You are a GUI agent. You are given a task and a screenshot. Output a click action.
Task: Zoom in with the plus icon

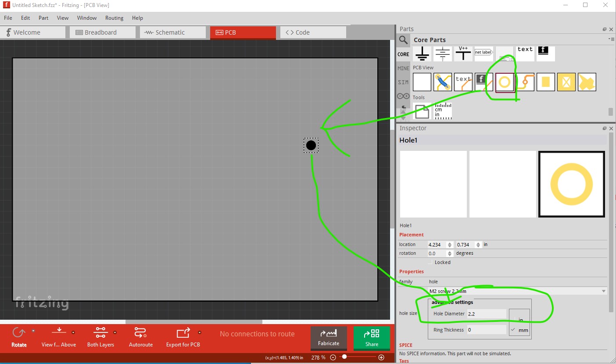(x=381, y=357)
